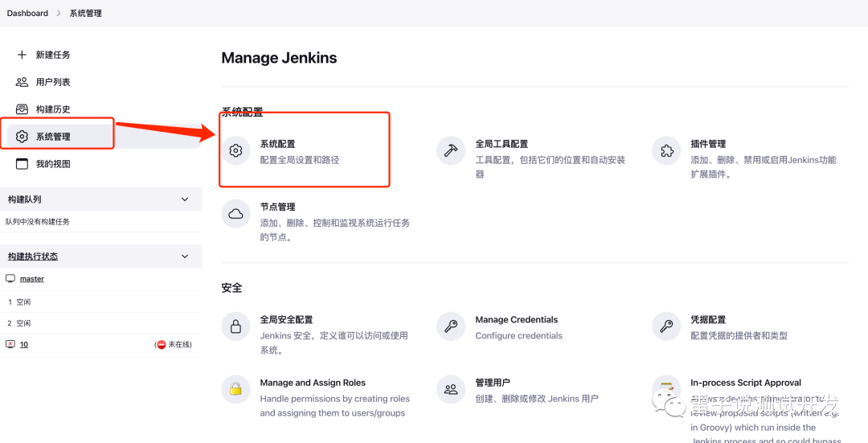
Task: Open 构建历史 in the sidebar
Action: click(53, 109)
